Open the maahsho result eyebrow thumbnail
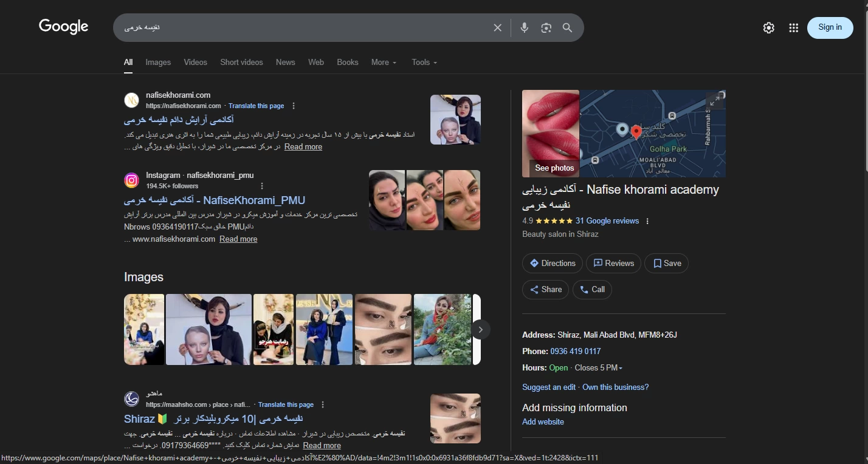This screenshot has width=868, height=464. 455,418
